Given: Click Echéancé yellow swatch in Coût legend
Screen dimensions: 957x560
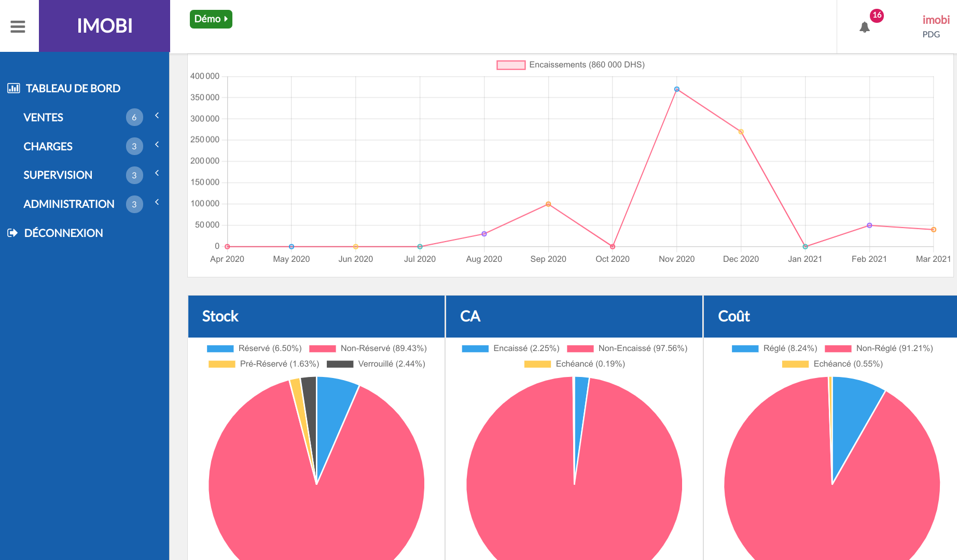Looking at the screenshot, I should pos(795,364).
